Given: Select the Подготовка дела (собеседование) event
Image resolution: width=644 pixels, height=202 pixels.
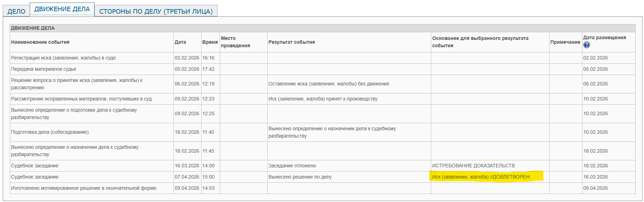Looking at the screenshot, I should click(x=50, y=132).
